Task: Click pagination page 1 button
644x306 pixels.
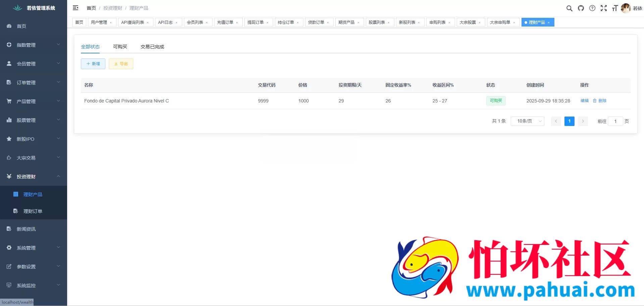Action: pyautogui.click(x=569, y=121)
